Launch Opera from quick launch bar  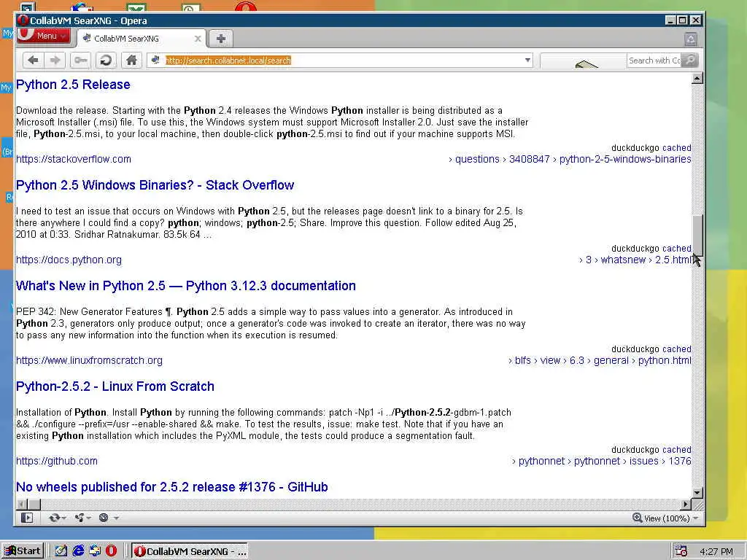pos(111,551)
